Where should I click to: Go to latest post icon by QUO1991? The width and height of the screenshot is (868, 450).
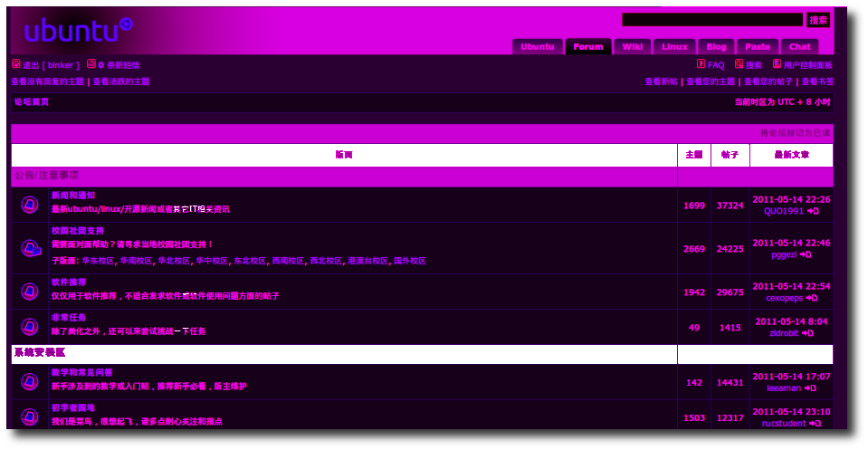tap(813, 212)
